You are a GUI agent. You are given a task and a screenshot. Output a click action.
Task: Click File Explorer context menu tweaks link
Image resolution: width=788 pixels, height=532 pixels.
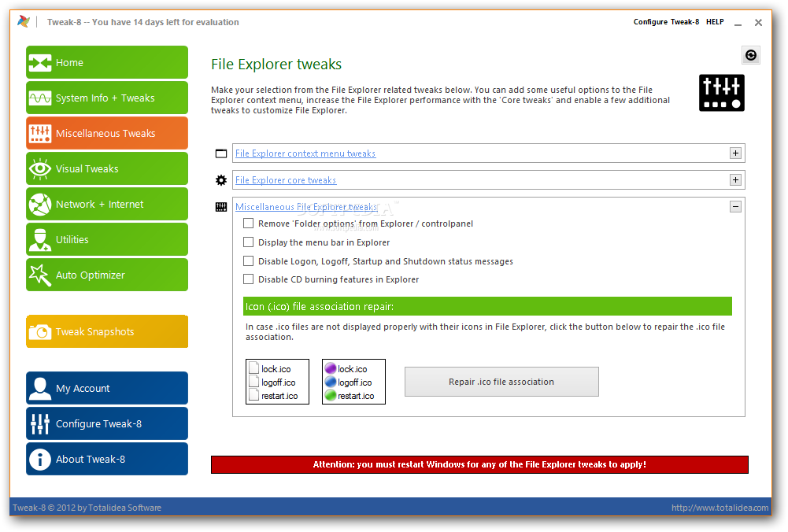305,153
